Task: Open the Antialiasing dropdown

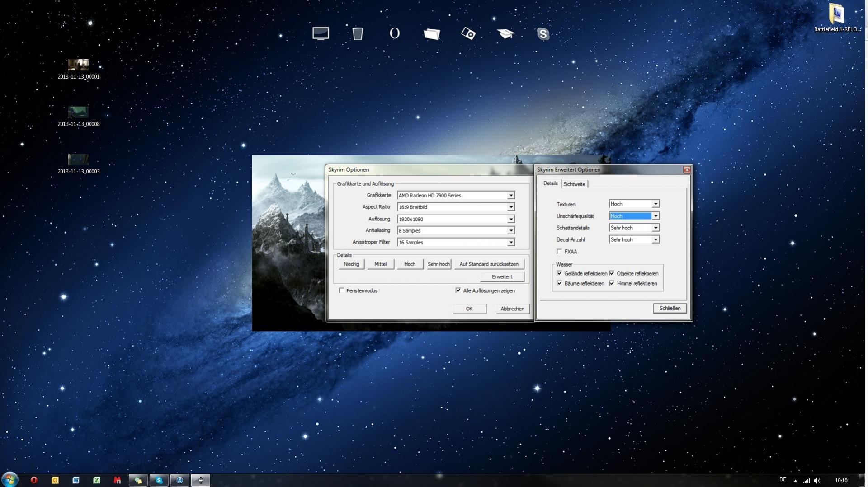Action: [456, 230]
